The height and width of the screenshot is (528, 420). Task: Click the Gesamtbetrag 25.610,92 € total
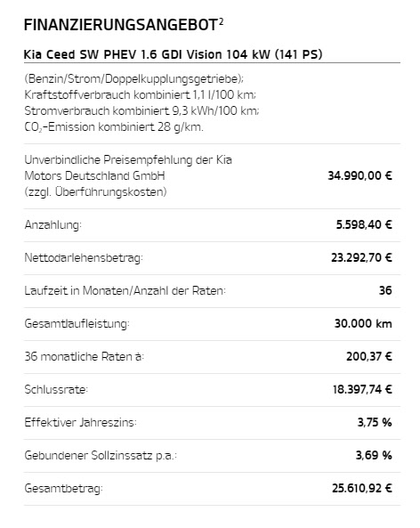pyautogui.click(x=362, y=488)
